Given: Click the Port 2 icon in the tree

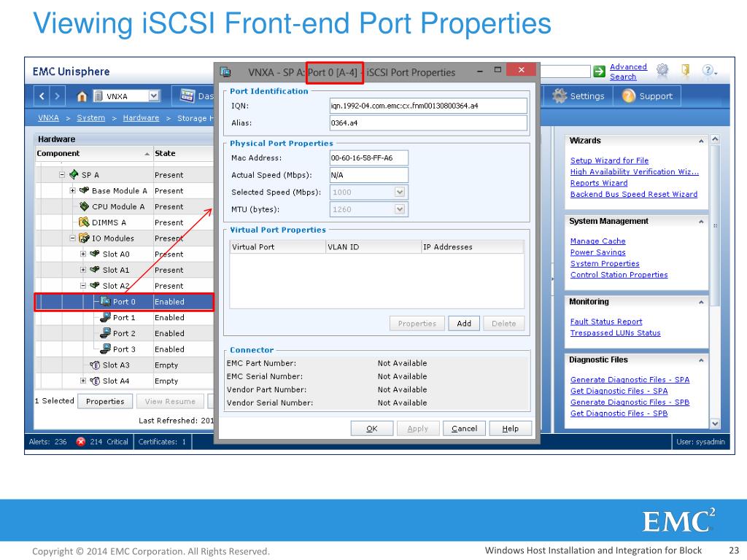Looking at the screenshot, I should [105, 332].
